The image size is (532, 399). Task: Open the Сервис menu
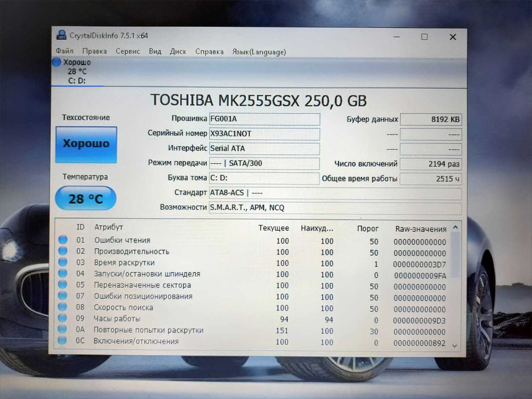tap(128, 51)
